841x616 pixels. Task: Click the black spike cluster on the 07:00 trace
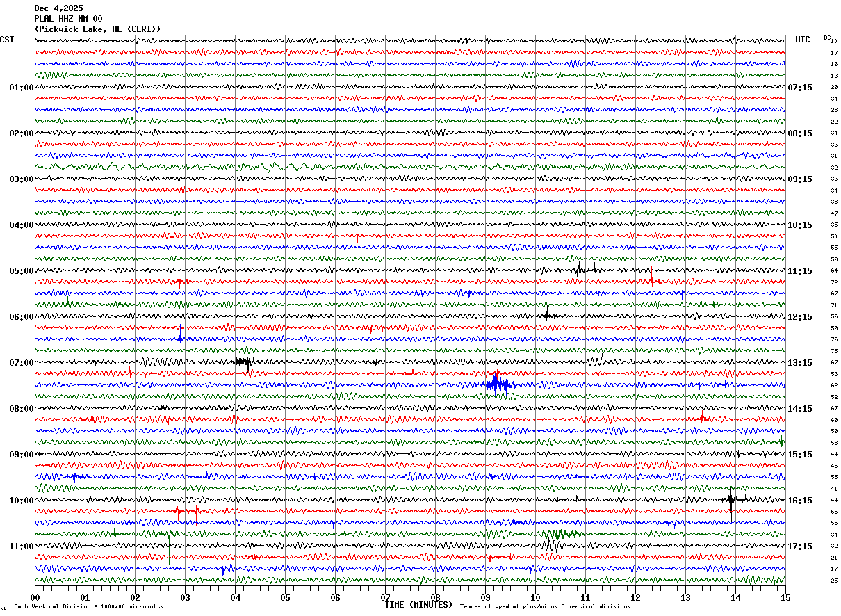tap(243, 362)
